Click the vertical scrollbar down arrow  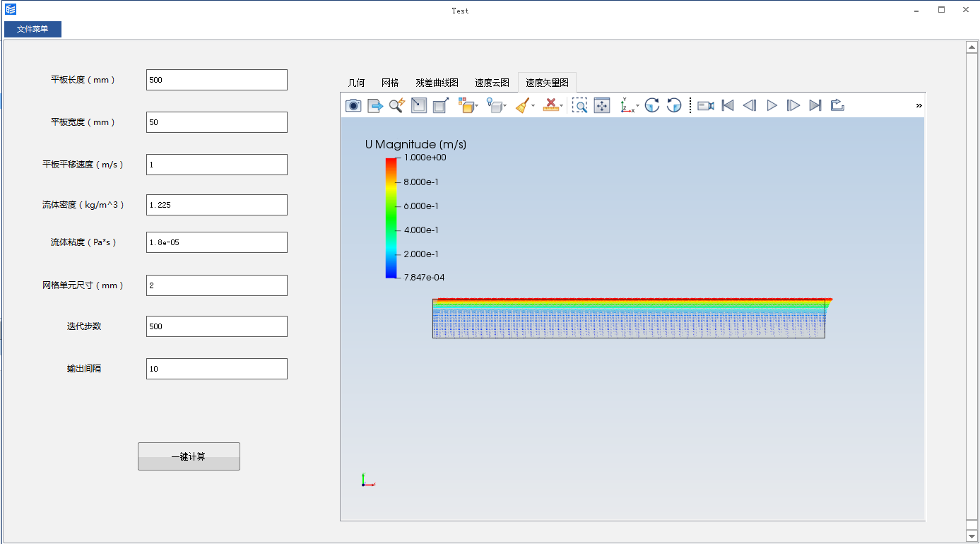972,535
